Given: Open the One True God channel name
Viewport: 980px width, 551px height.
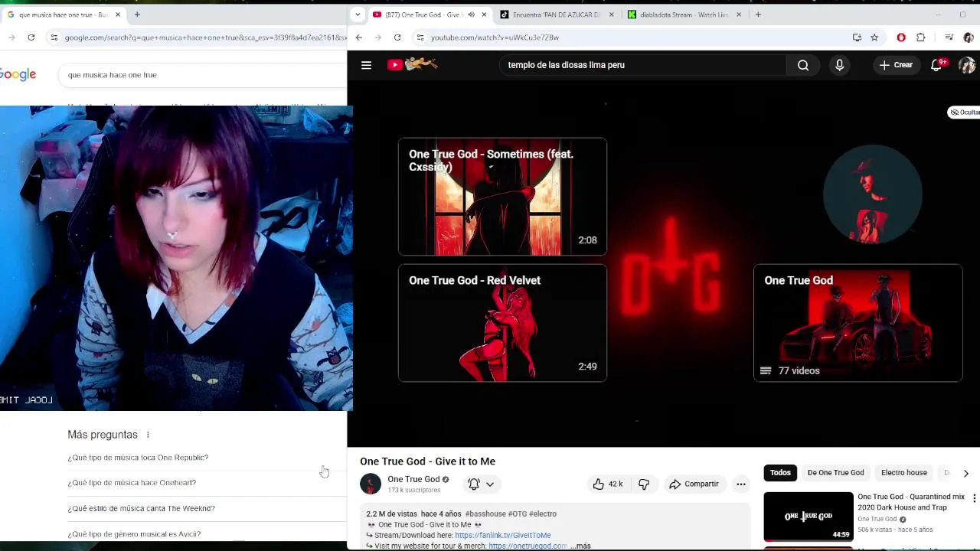Looking at the screenshot, I should pyautogui.click(x=413, y=479).
